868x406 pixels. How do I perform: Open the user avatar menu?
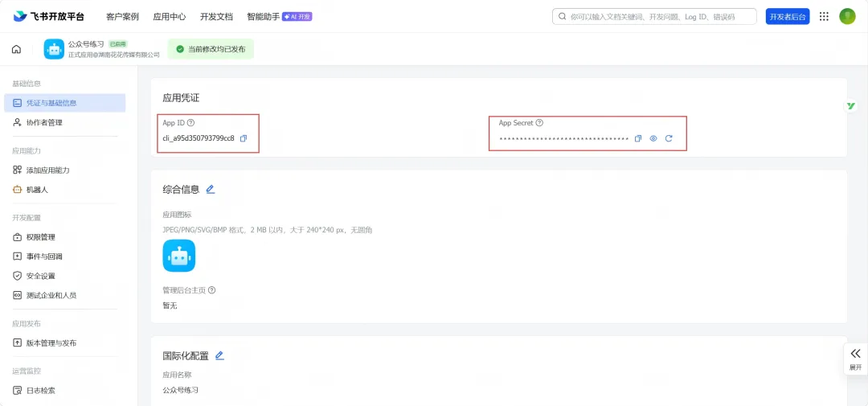pyautogui.click(x=848, y=17)
